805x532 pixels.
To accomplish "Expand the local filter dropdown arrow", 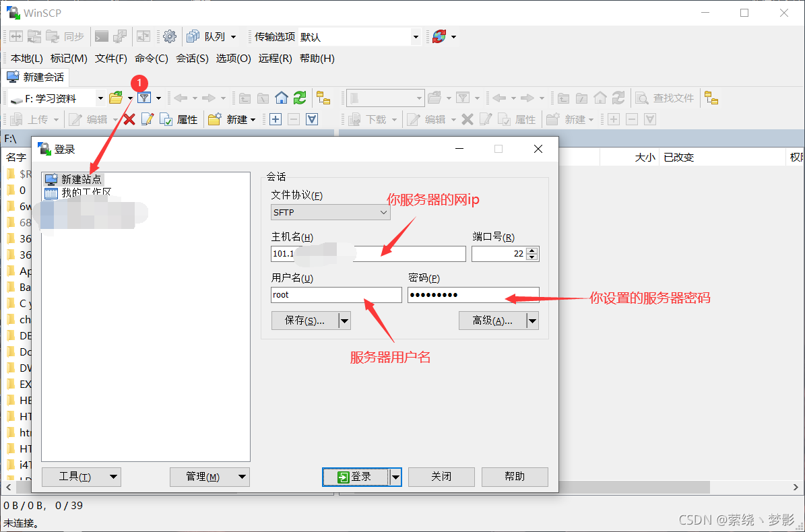I will (x=158, y=98).
